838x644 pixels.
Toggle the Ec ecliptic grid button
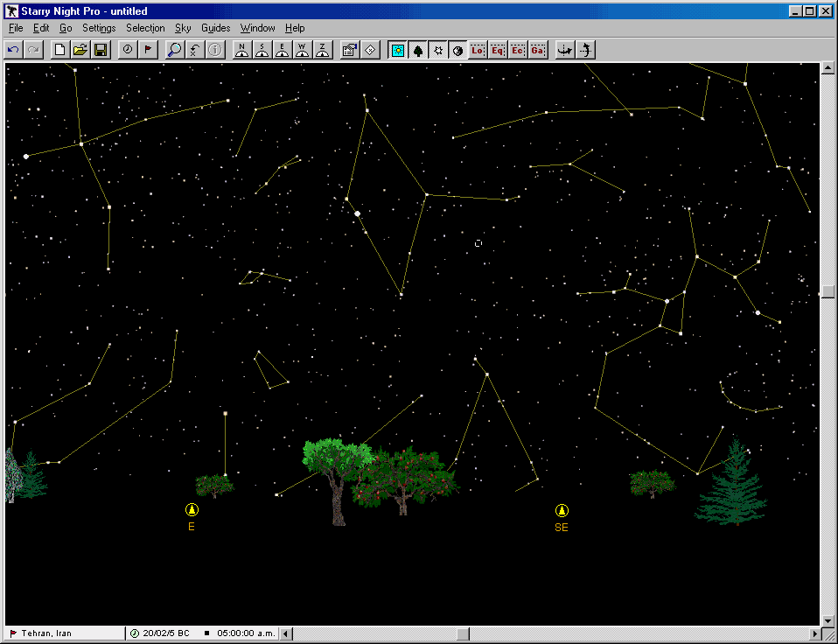pos(518,50)
